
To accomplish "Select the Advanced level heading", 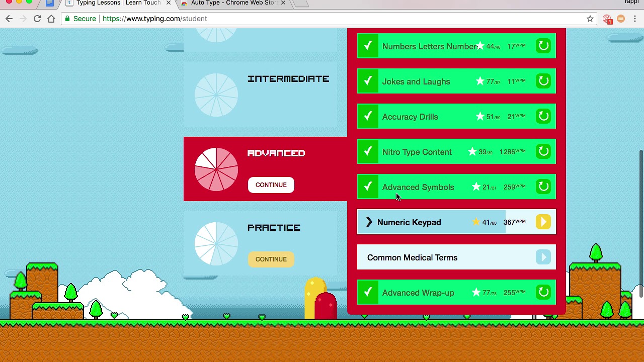I will point(276,153).
